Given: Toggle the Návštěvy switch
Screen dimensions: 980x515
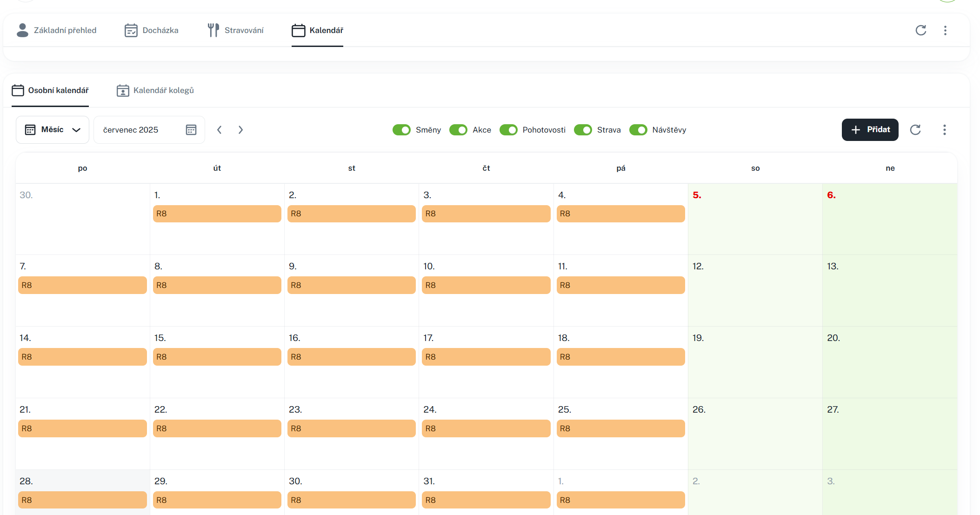Looking at the screenshot, I should (638, 130).
